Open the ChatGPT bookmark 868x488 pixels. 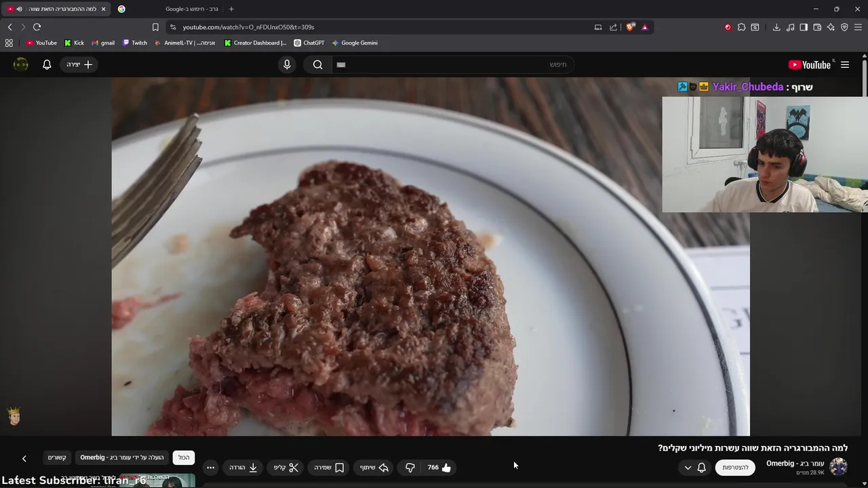tap(309, 43)
